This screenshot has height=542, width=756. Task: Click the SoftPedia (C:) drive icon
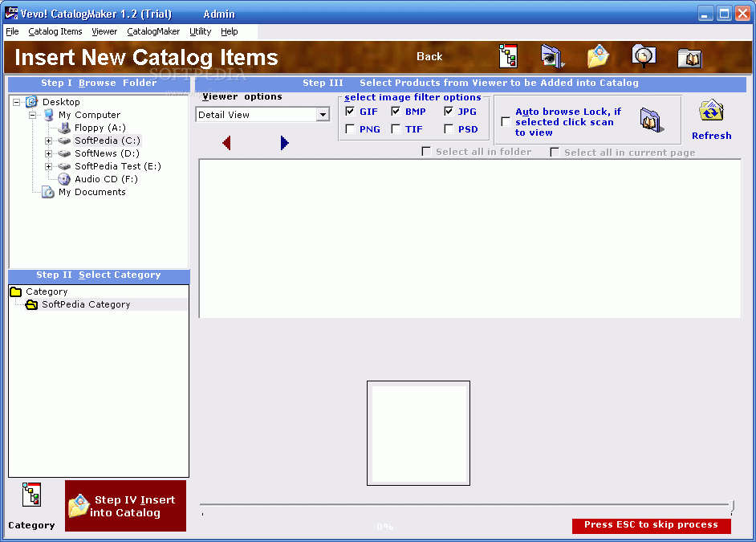(x=64, y=141)
